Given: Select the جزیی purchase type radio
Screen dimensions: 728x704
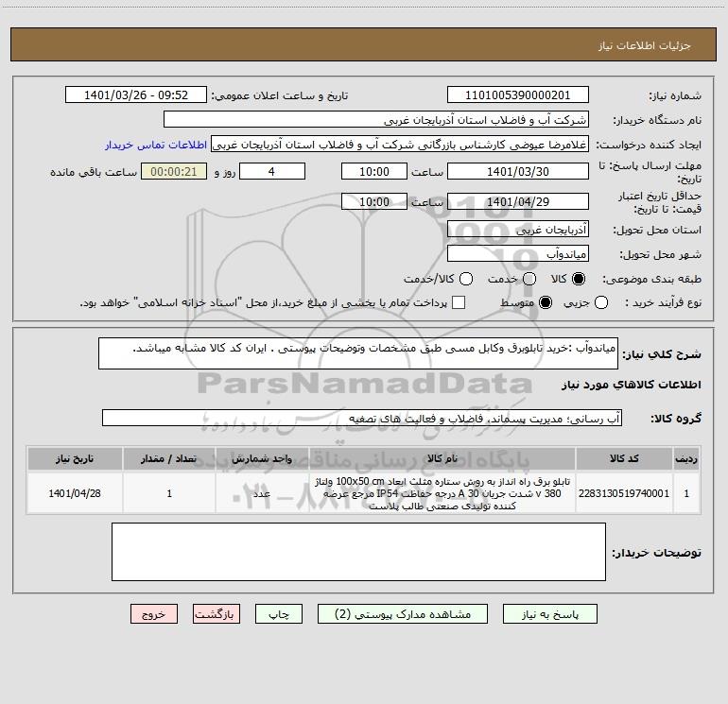Looking at the screenshot, I should [600, 302].
